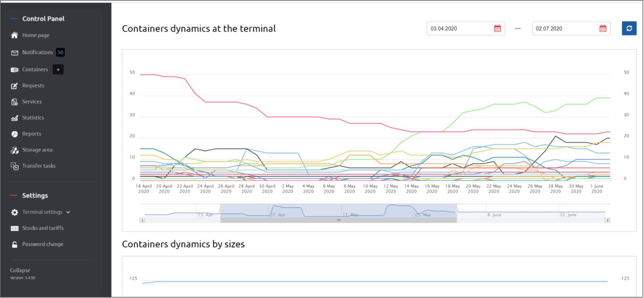Open calendar picker for end date
The height and width of the screenshot is (298, 644).
pos(603,28)
